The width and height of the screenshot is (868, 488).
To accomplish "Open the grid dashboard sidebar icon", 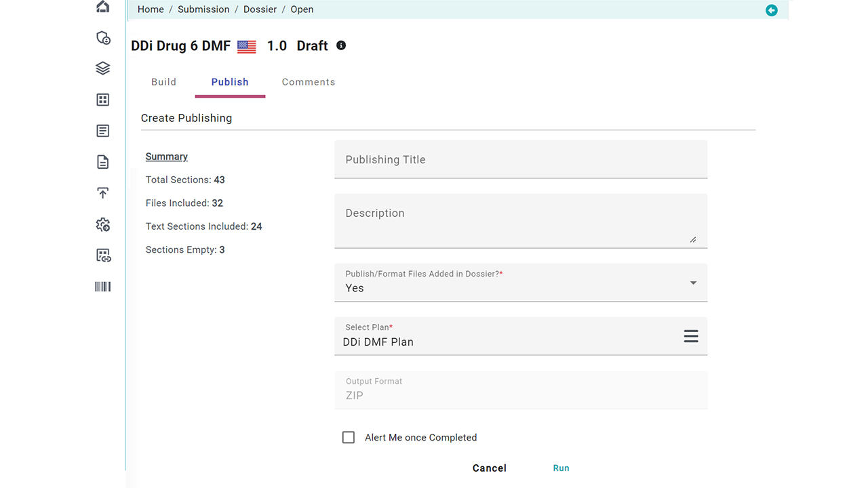I will pos(102,100).
